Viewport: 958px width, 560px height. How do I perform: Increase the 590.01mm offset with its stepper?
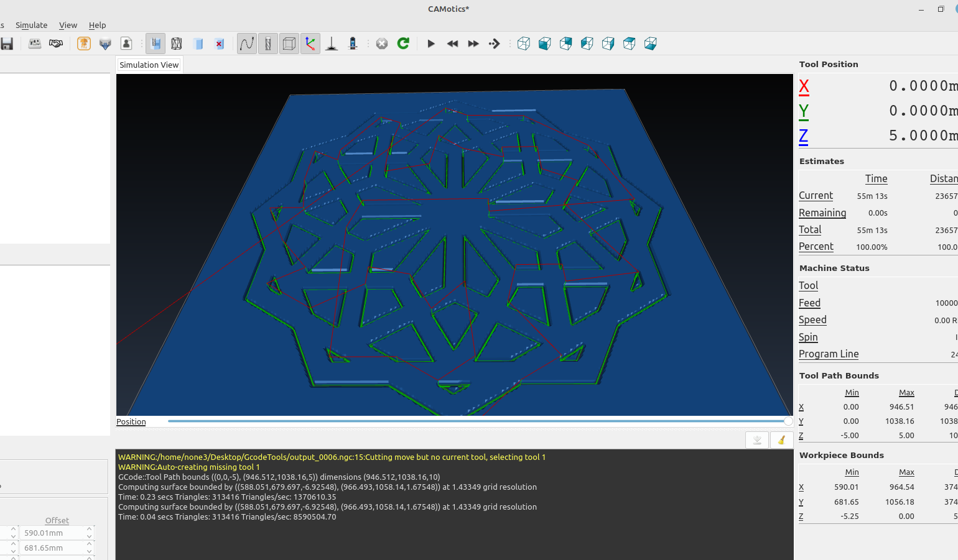pos(90,529)
